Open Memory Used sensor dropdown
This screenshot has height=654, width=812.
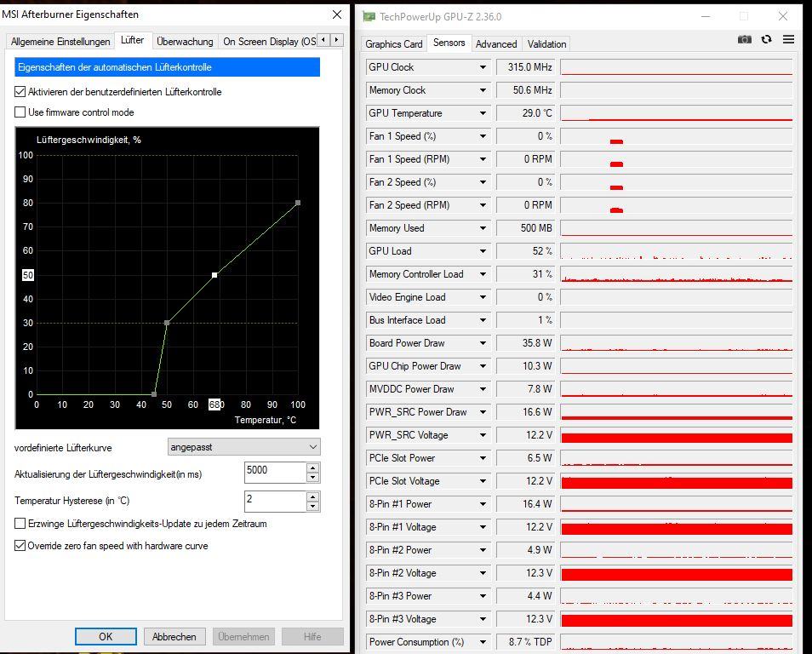[x=483, y=228]
